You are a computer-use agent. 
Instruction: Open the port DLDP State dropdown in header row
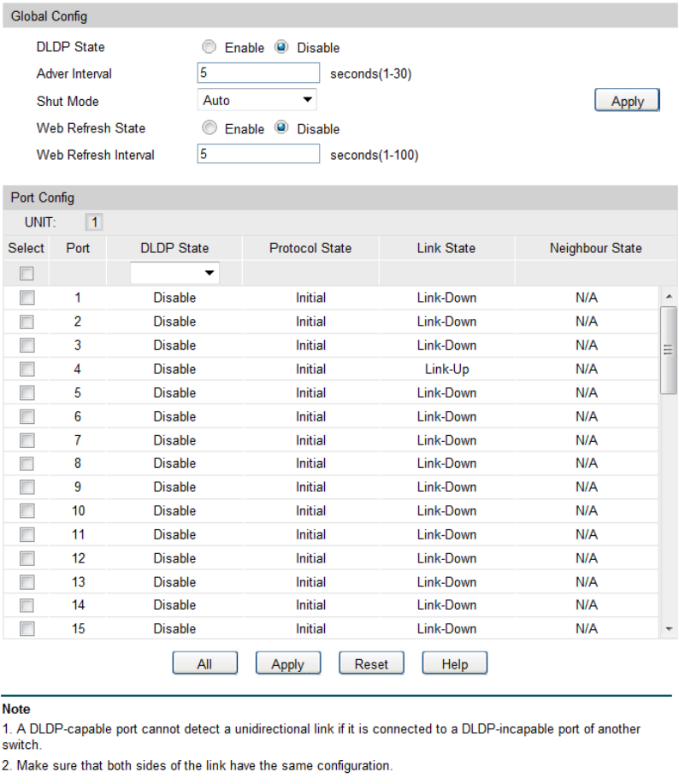coord(174,273)
